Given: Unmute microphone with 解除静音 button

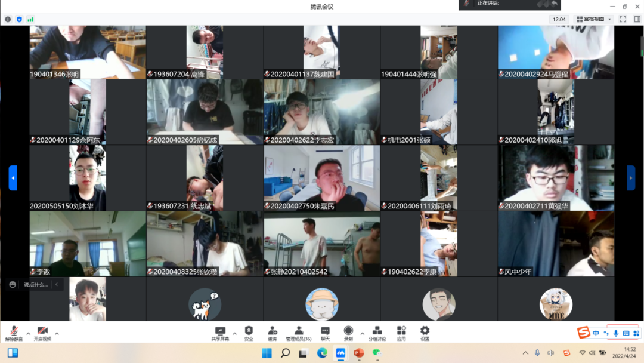Looking at the screenshot, I should pos(13,332).
